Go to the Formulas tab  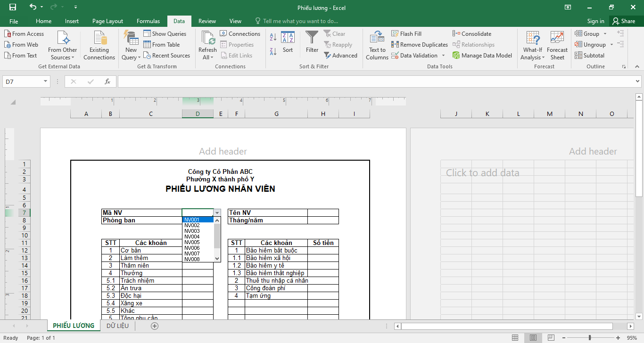click(x=148, y=21)
